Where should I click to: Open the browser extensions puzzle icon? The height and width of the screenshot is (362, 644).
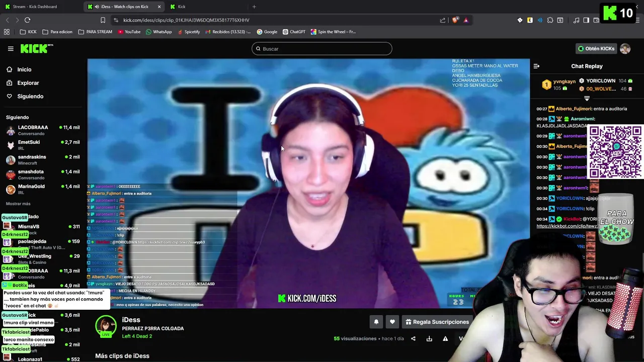pyautogui.click(x=550, y=20)
